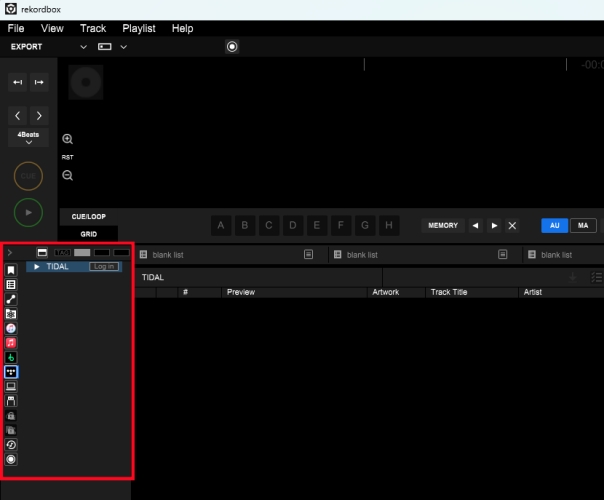Screen dimensions: 604x500
Task: Select the TIDAL icon in sidebar
Action: coord(11,372)
